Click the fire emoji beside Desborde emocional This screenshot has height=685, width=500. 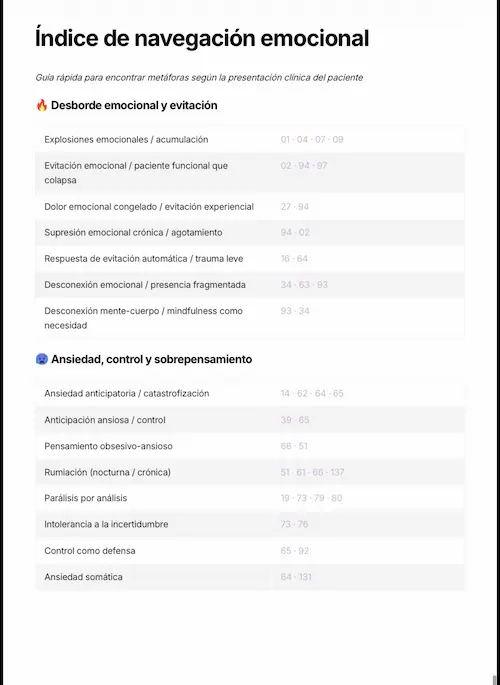coord(41,105)
